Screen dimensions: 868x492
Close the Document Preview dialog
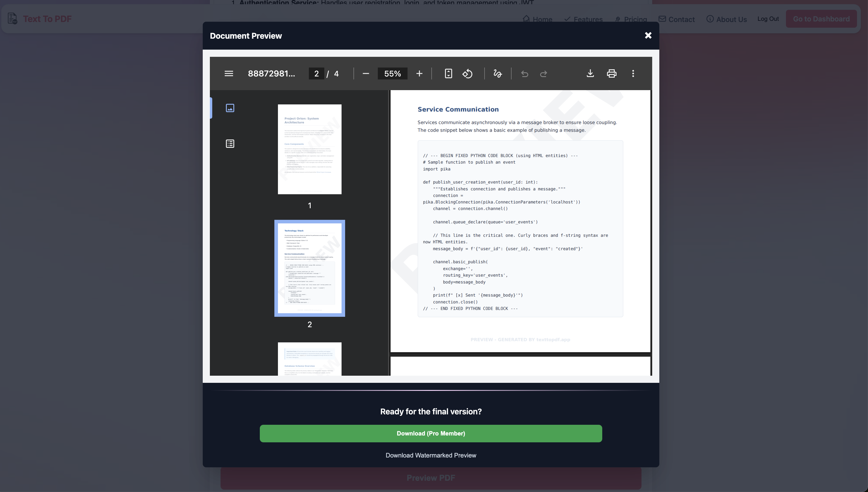coord(648,35)
